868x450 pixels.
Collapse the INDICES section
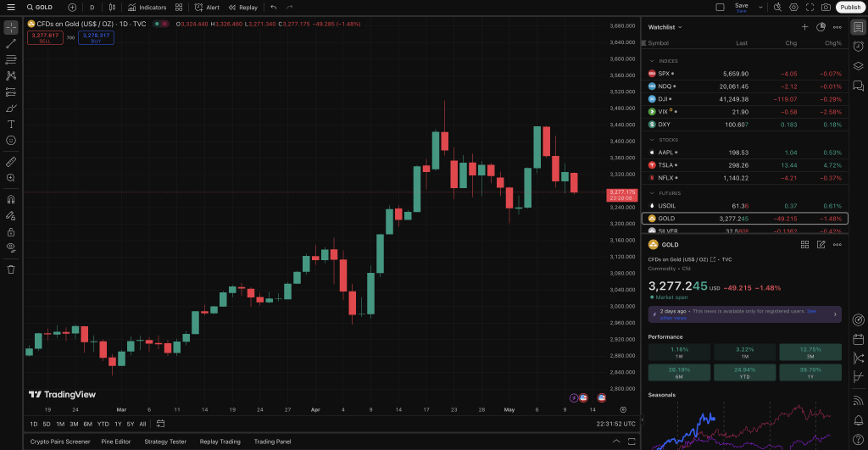pos(652,61)
